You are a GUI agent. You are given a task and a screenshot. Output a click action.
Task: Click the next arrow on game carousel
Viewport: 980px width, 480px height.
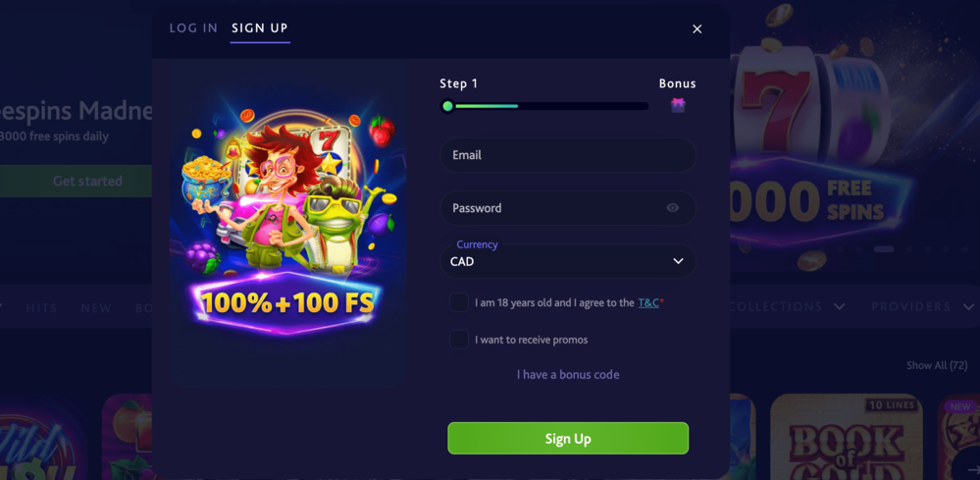[x=972, y=469]
